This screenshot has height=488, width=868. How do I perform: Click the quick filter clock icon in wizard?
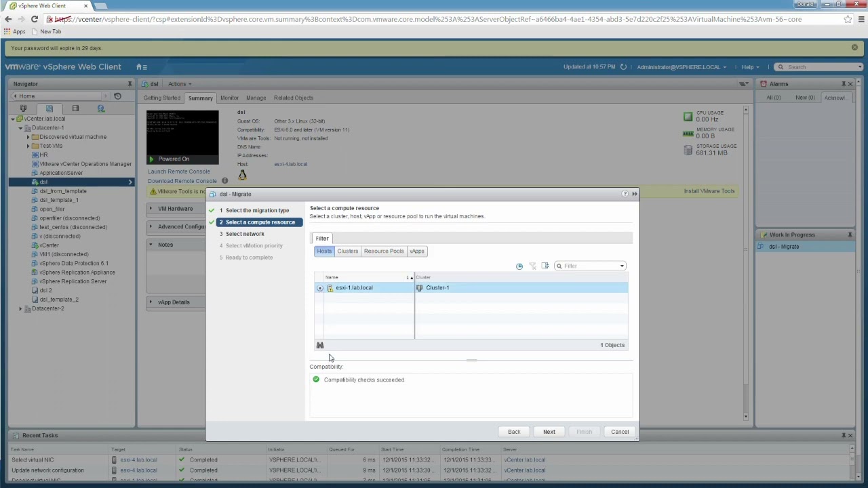tap(519, 266)
